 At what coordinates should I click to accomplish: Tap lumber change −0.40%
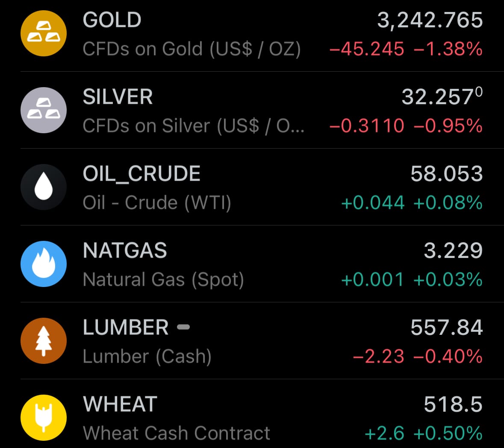pos(448,357)
